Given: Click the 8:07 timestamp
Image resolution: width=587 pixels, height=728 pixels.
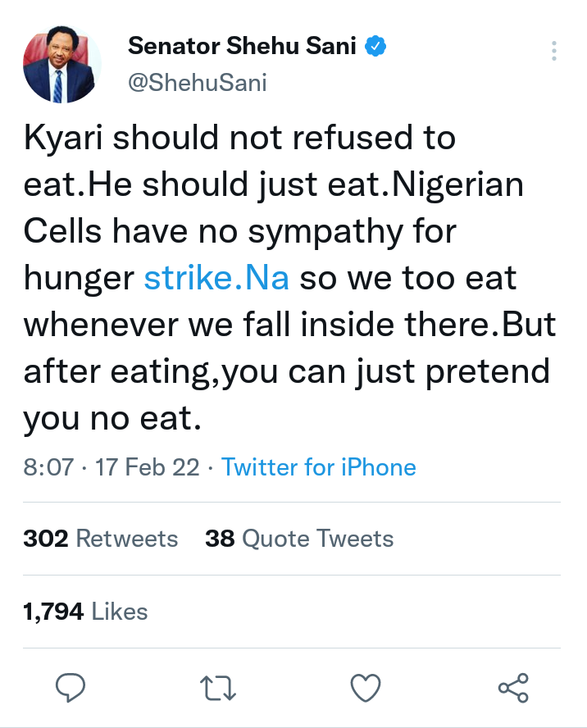Looking at the screenshot, I should tap(49, 467).
